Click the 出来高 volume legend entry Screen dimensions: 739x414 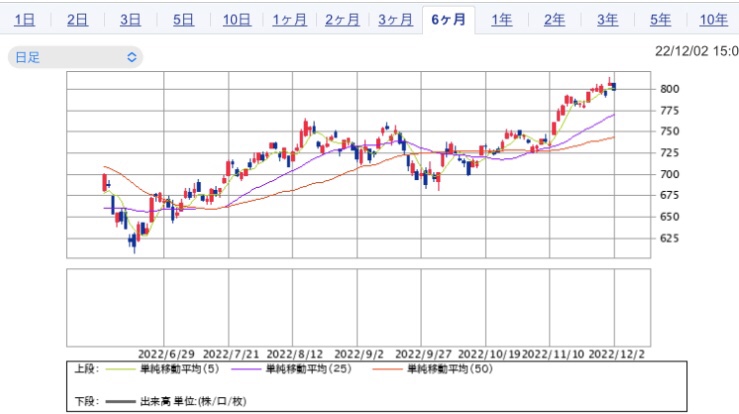[193, 402]
